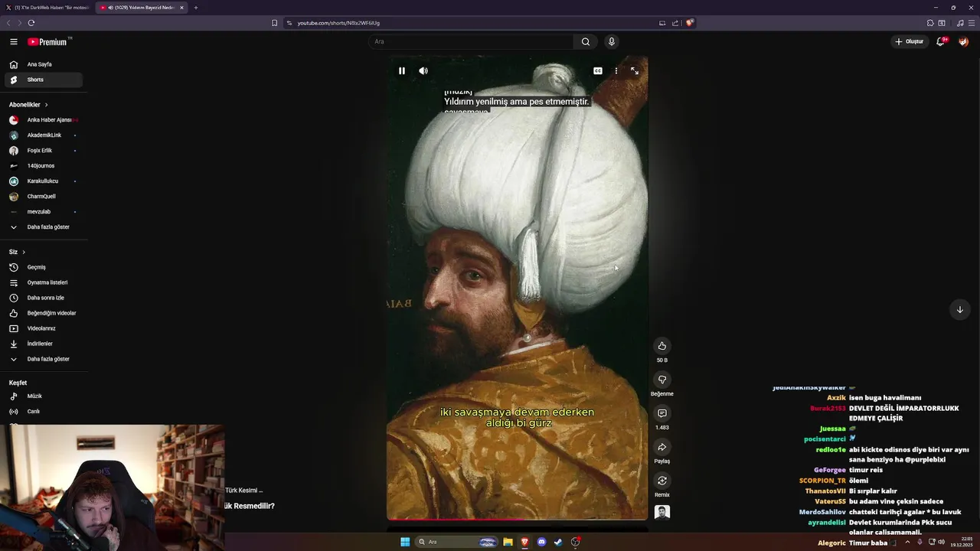Start voice search with microphone icon
980x551 pixels.
coord(611,41)
